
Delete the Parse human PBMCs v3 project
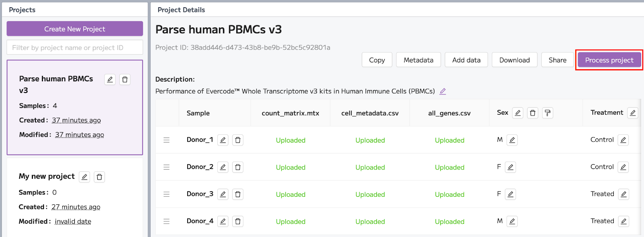click(x=125, y=79)
